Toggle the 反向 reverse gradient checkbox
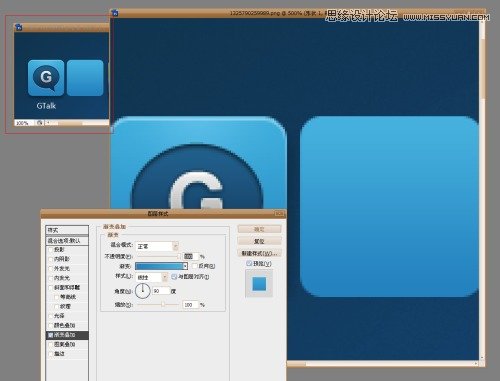The height and width of the screenshot is (381, 500). (195, 266)
